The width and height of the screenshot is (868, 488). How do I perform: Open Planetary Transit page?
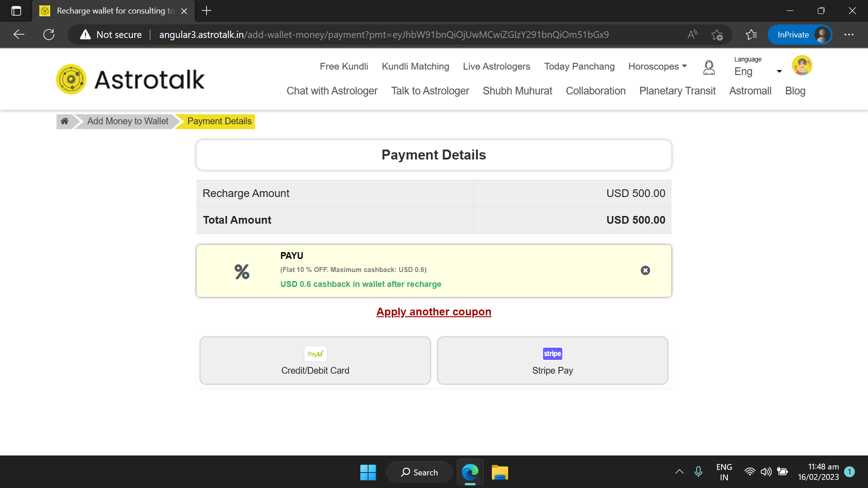tap(677, 91)
